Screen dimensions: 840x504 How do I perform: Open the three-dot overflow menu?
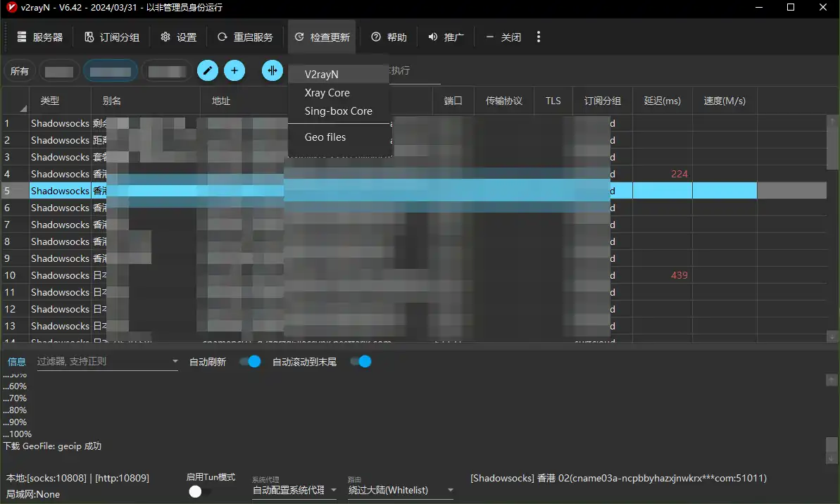[539, 37]
